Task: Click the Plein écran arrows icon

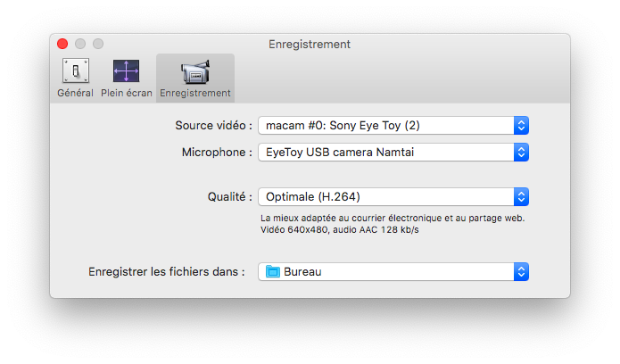Action: (125, 71)
